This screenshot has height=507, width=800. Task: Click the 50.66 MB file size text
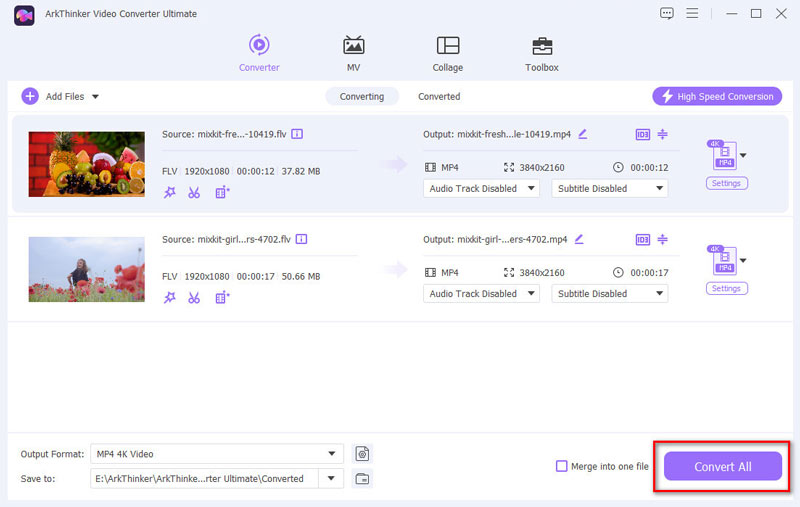[301, 276]
